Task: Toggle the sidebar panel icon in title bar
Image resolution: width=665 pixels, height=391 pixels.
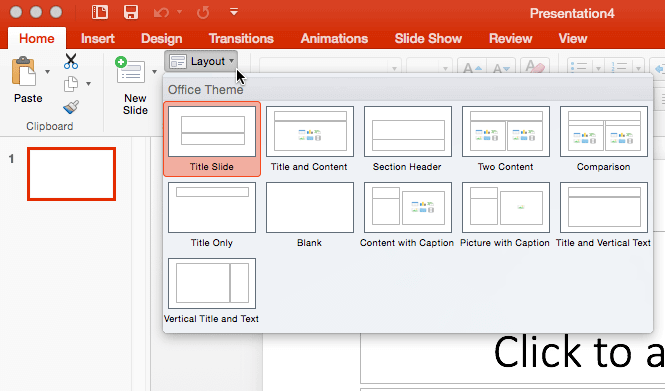Action: (x=100, y=12)
